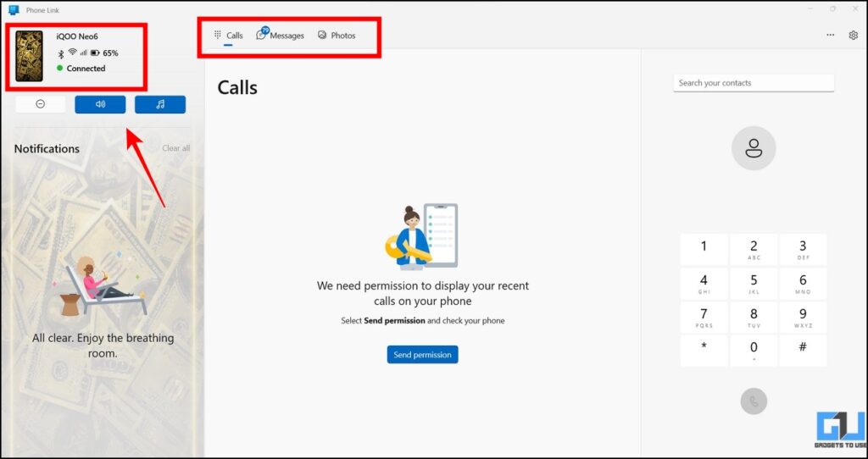This screenshot has width=868, height=459.
Task: Switch to the Messages tab
Action: tap(281, 36)
